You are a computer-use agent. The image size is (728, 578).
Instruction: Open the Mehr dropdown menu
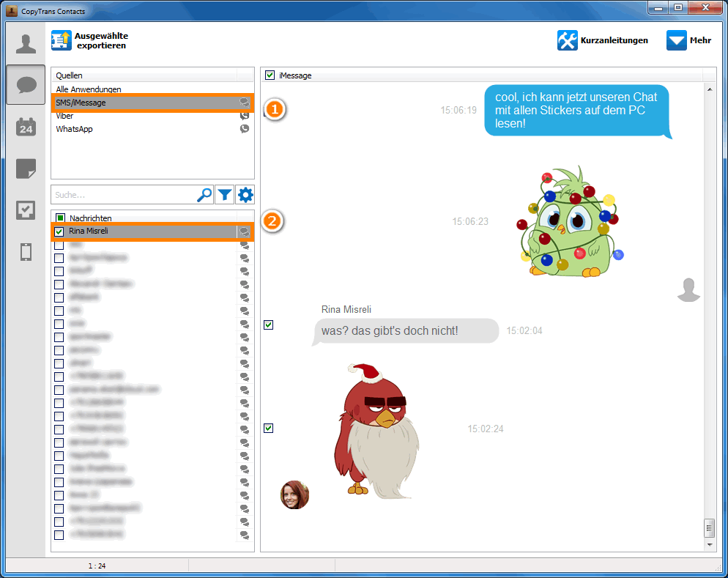tap(688, 40)
